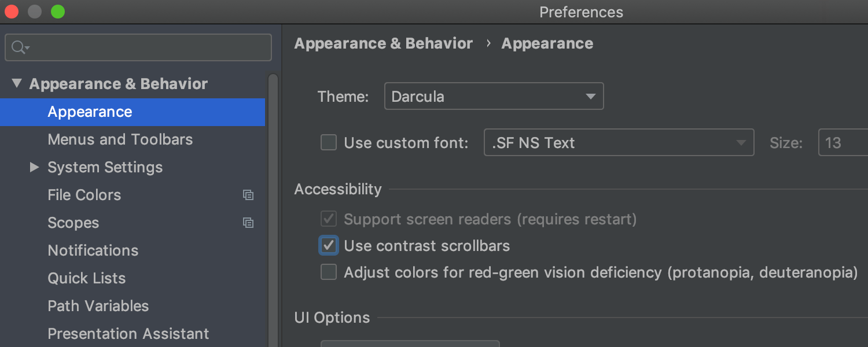Screen dimensions: 868x347
Task: Select Menus and Toolbars in the sidebar
Action: 120,139
